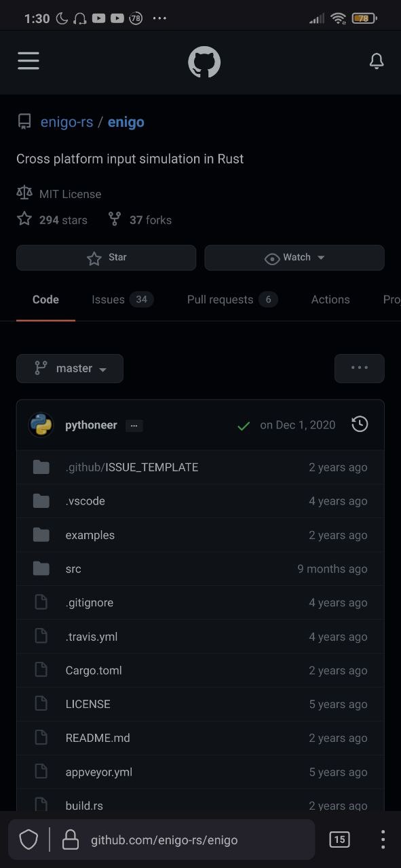Tap folder icon beside .vscode
Viewport: 401px width, 868px height.
pos(41,501)
